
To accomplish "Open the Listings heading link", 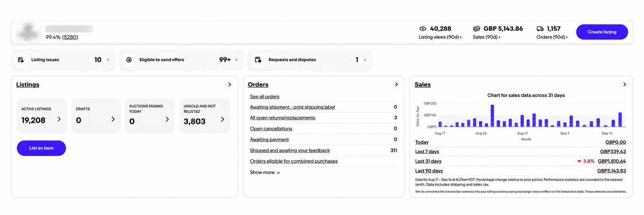I will click(28, 85).
